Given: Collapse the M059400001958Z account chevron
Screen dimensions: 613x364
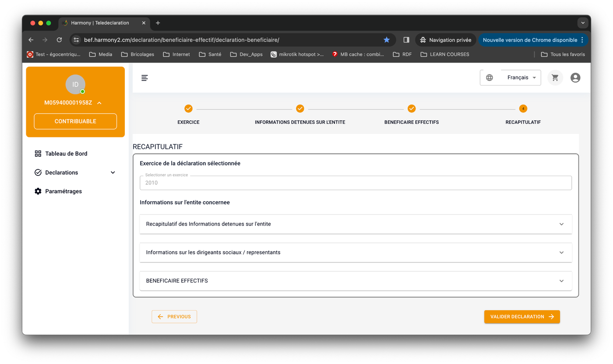Looking at the screenshot, I should [x=99, y=103].
